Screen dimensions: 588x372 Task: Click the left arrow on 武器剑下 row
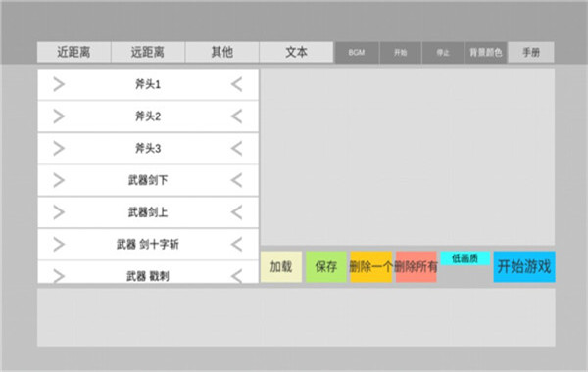[x=237, y=180]
